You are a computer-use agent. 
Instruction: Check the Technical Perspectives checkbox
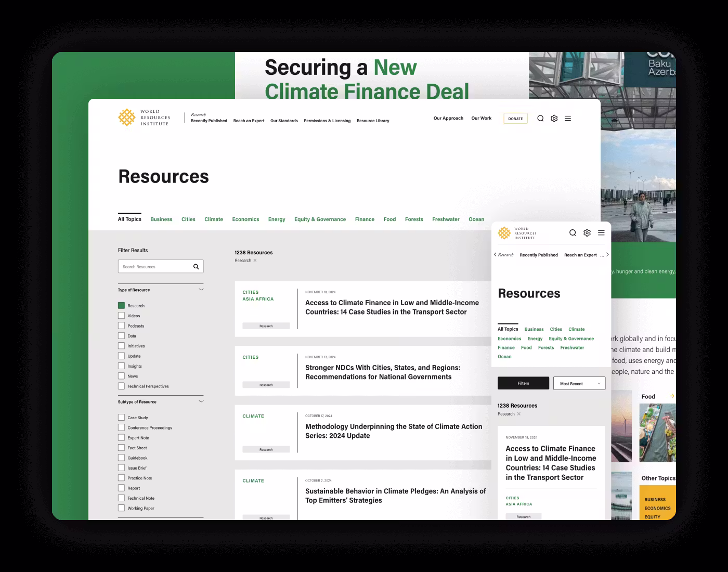(x=121, y=386)
